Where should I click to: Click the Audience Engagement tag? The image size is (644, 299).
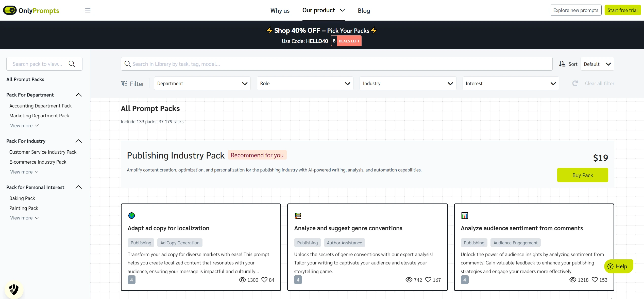click(515, 243)
